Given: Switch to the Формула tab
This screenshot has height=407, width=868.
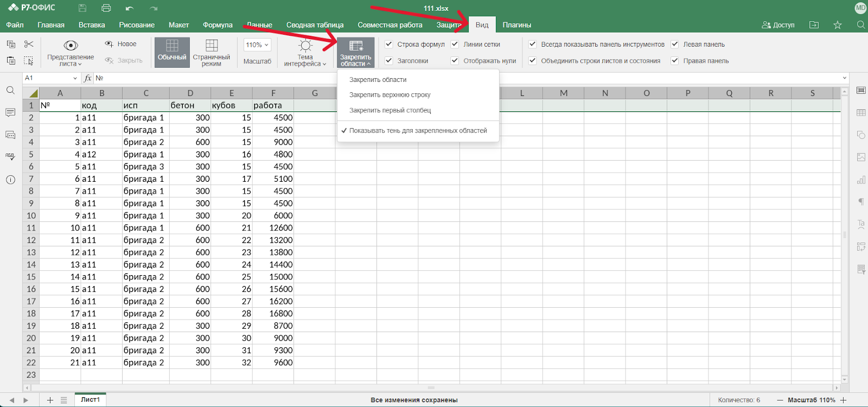Looking at the screenshot, I should click(218, 25).
